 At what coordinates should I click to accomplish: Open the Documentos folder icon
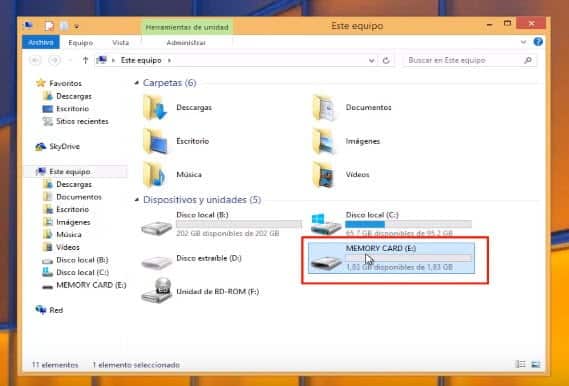324,107
